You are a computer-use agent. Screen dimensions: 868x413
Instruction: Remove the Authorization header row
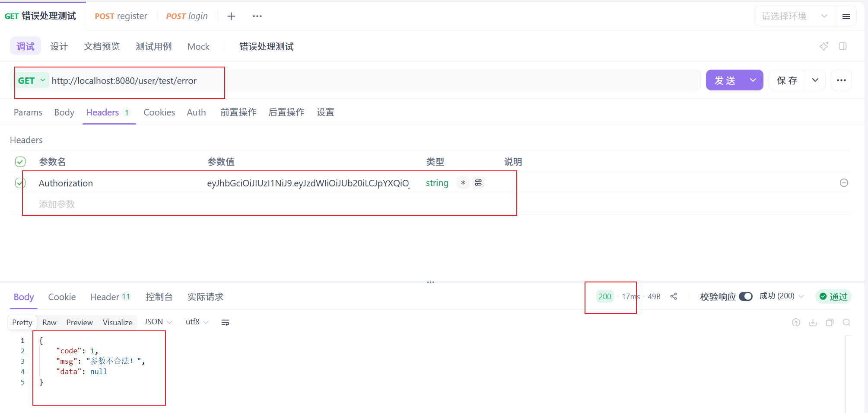point(843,183)
